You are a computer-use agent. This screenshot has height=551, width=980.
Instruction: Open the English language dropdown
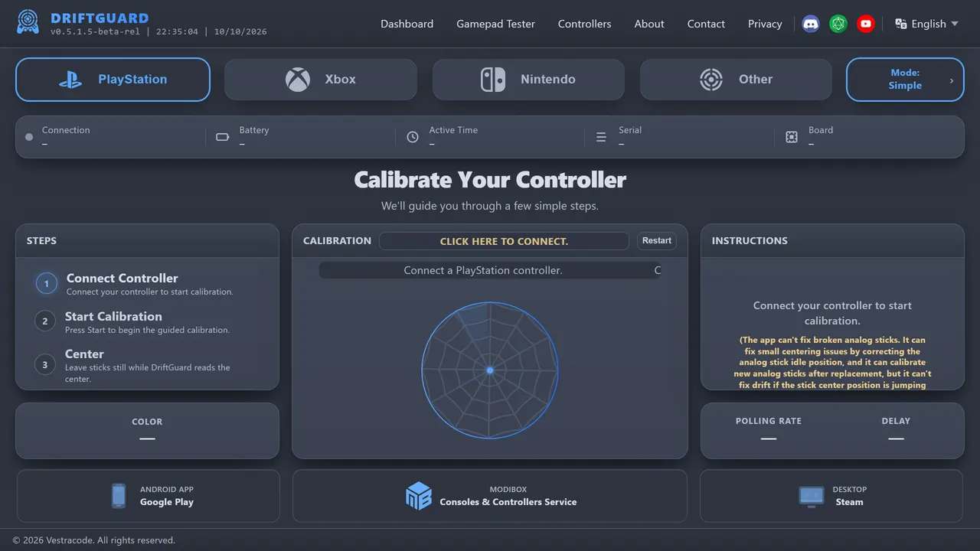pyautogui.click(x=927, y=24)
